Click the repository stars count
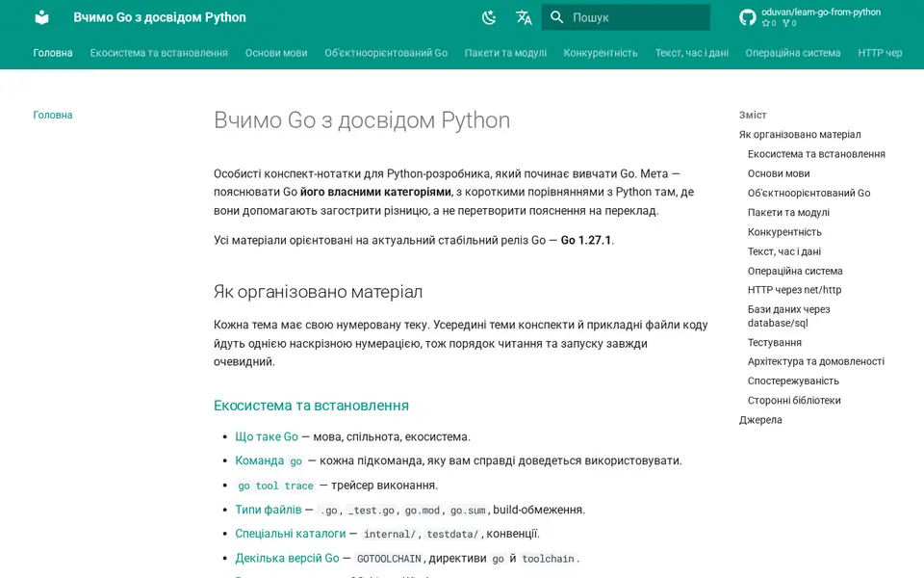Viewport: 924px width, 578px height. coord(769,23)
